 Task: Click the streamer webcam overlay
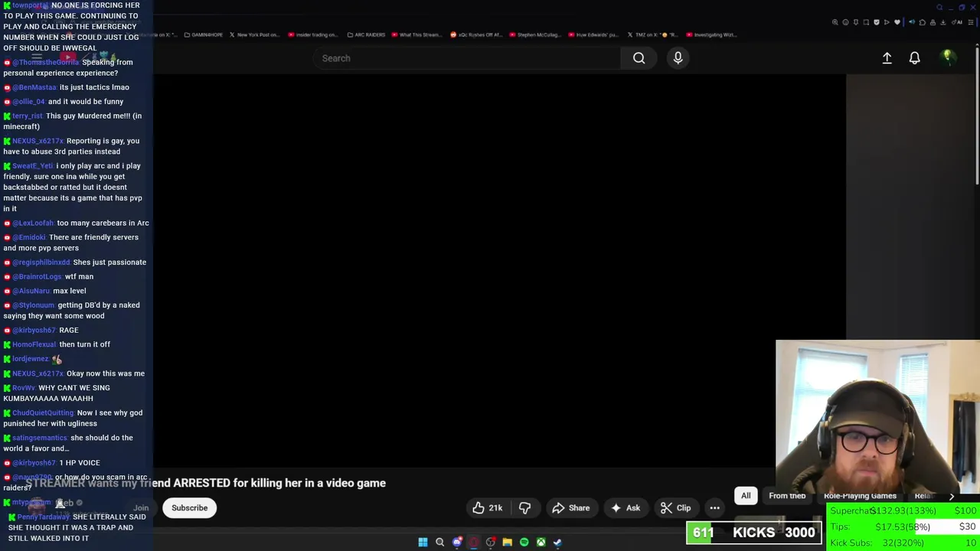877,421
